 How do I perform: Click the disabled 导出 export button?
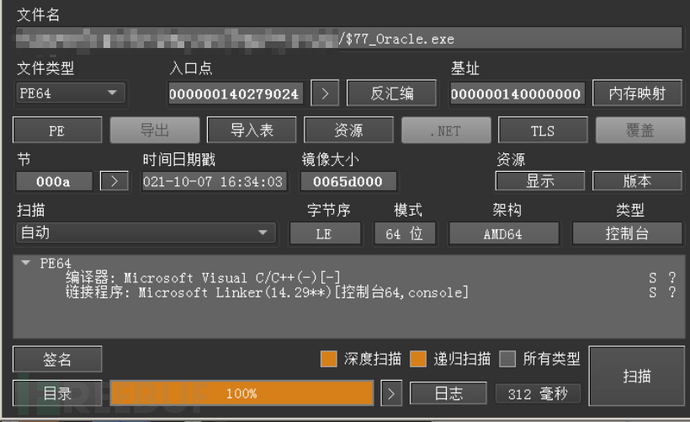[154, 130]
